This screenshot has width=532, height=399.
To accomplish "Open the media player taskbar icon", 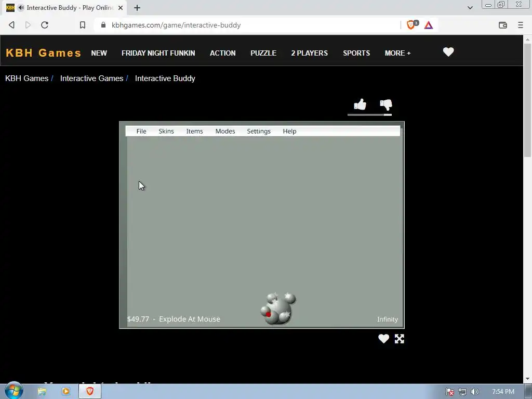I will coord(66,392).
